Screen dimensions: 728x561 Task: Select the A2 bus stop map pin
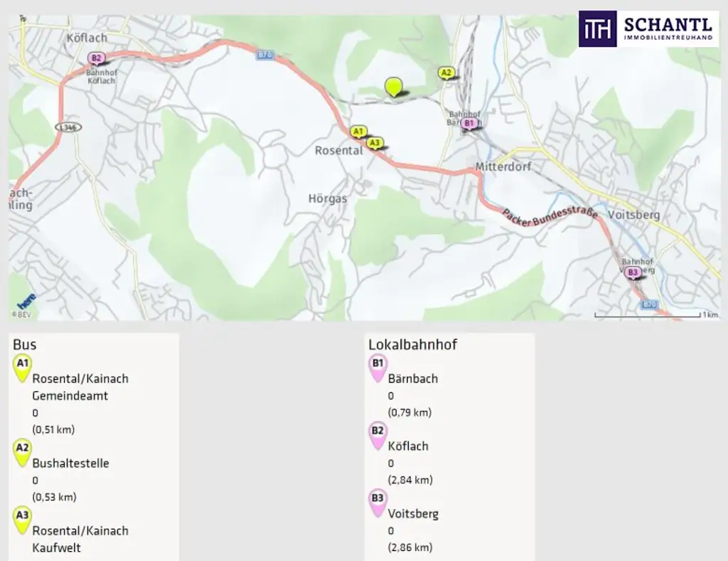click(x=446, y=73)
